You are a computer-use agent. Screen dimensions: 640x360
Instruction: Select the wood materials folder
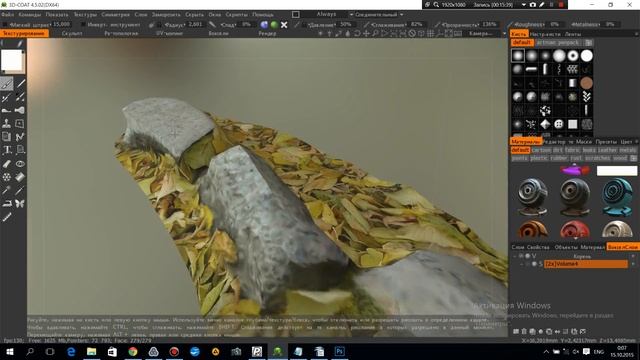(x=620, y=158)
